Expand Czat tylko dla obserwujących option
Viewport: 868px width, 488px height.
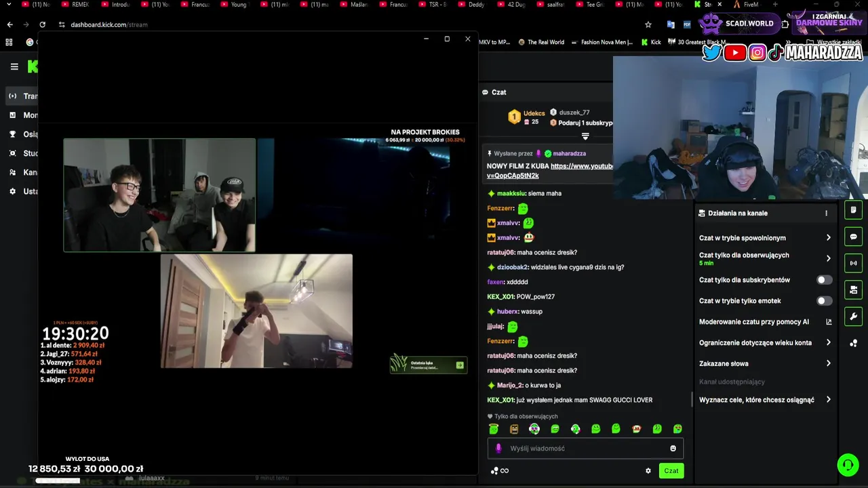click(x=829, y=258)
